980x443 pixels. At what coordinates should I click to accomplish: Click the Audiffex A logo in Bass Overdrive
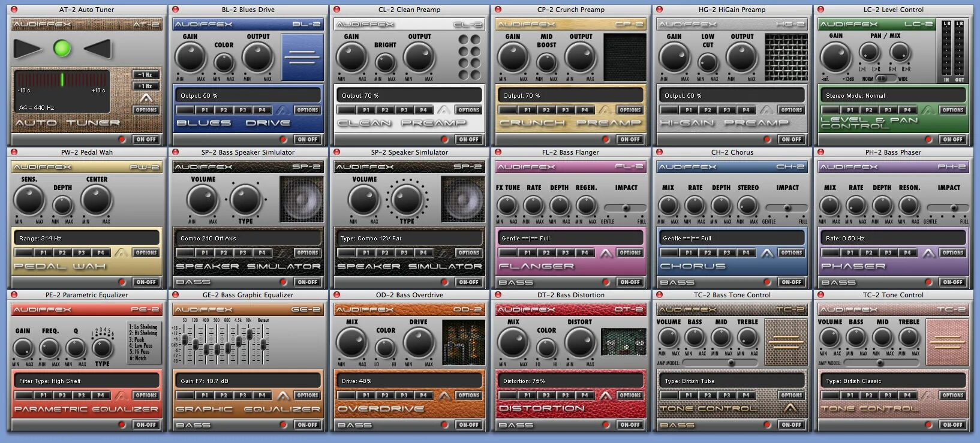444,396
